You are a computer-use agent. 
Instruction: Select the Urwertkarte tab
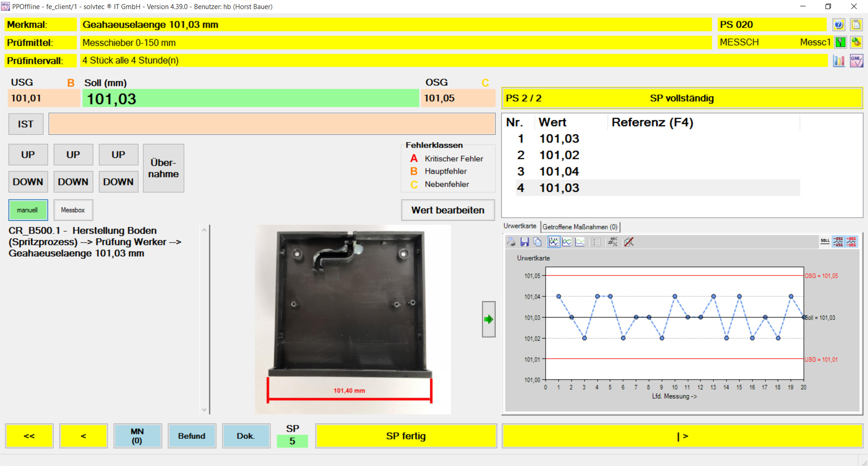520,226
